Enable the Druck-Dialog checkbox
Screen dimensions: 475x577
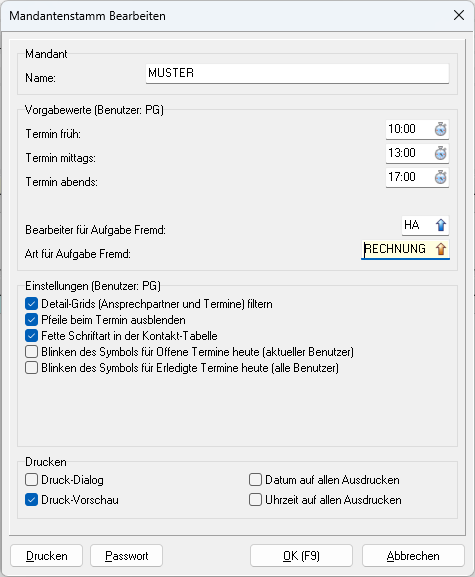[32, 480]
